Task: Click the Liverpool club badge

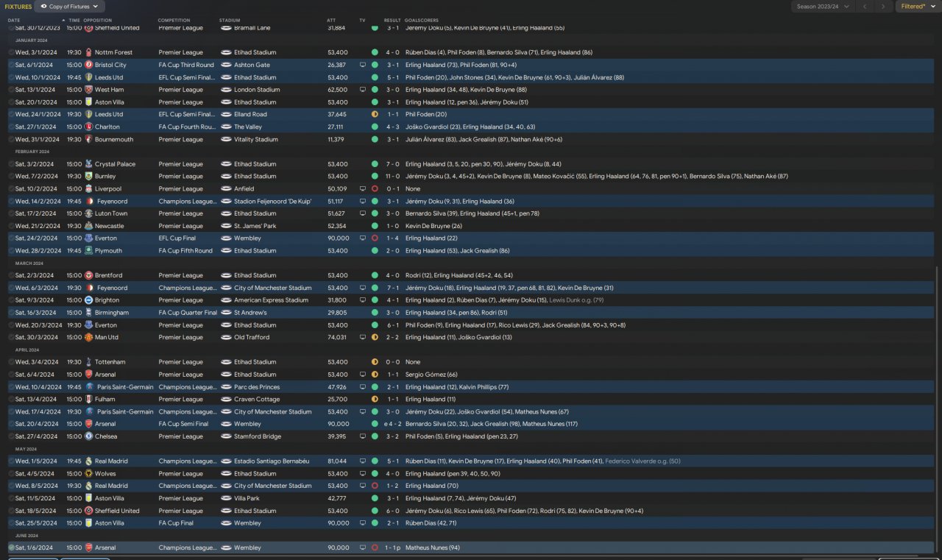Action: [x=89, y=189]
